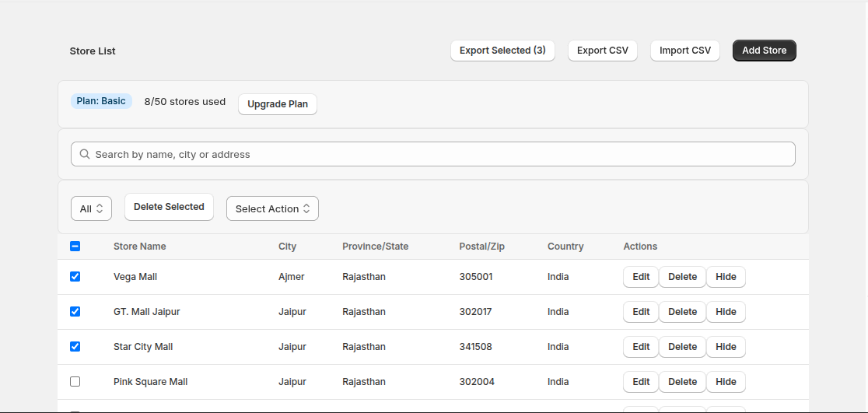Click the GT. Mall Jaipur name

tap(147, 312)
